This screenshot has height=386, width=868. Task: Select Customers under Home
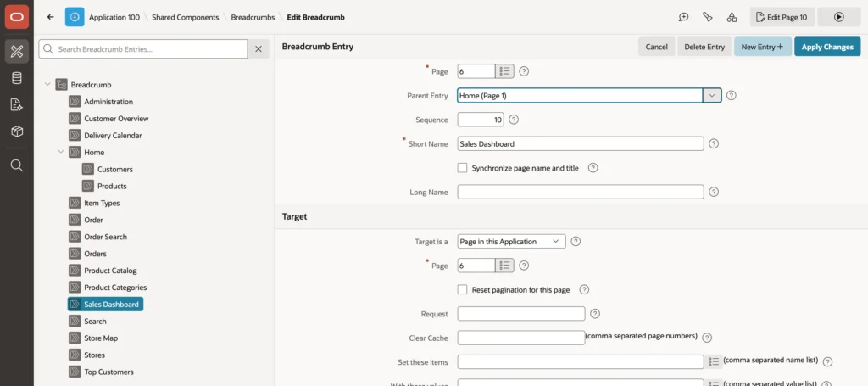[115, 170]
